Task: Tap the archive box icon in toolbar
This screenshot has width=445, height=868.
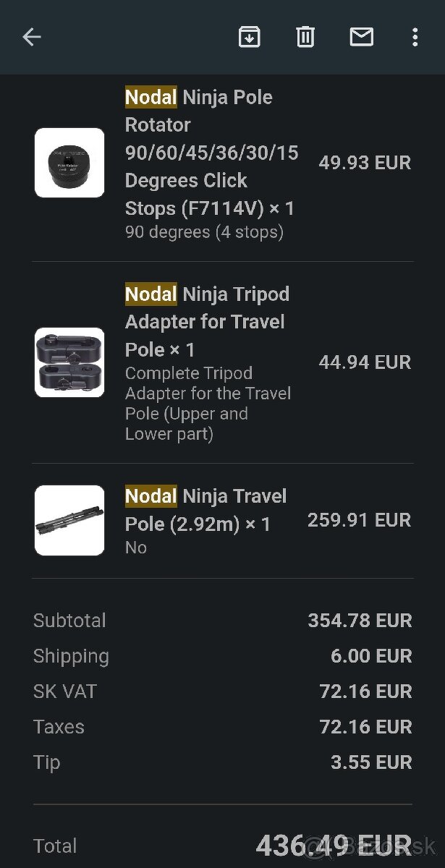Action: [x=250, y=36]
